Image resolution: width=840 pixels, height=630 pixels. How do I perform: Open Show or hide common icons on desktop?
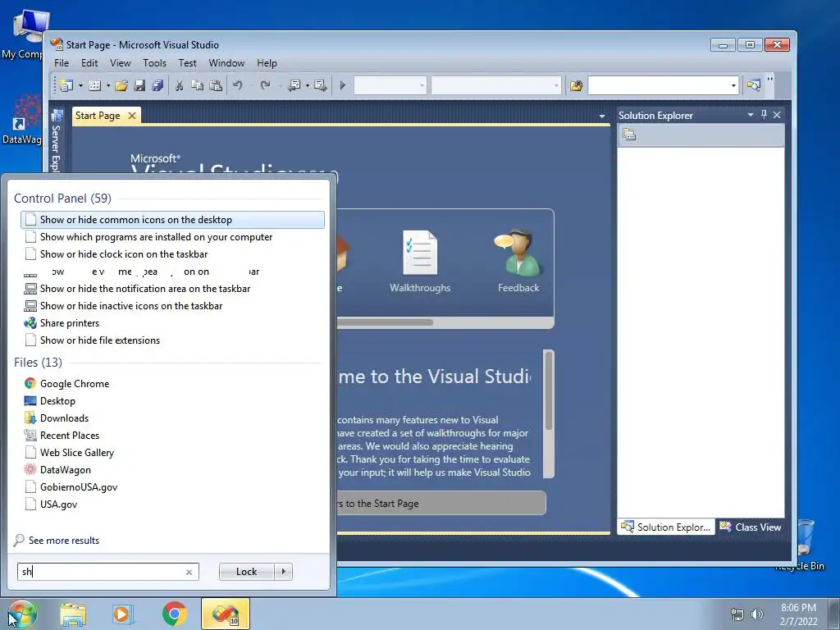[x=172, y=220]
